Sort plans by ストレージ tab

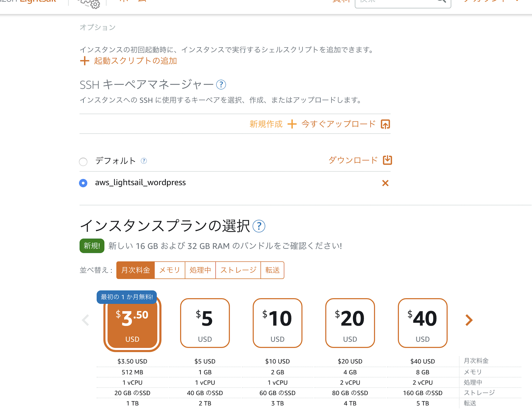(x=238, y=270)
